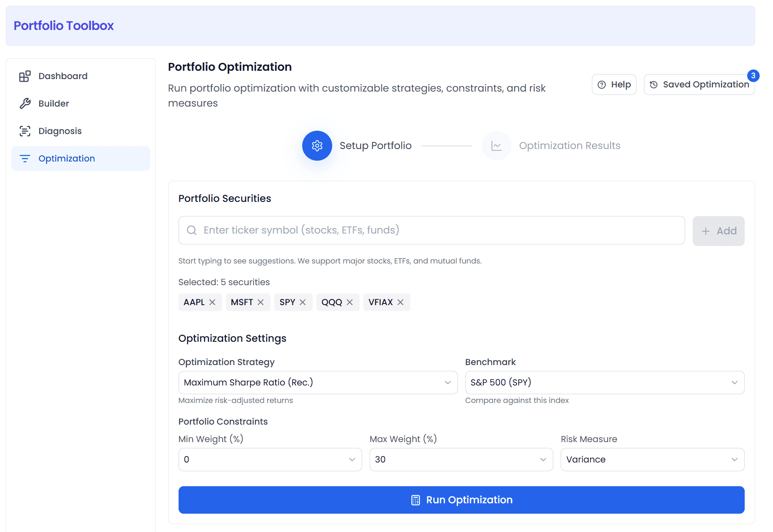Click the Dashboard grid icon in sidebar
The image size is (773, 532).
[x=25, y=76]
